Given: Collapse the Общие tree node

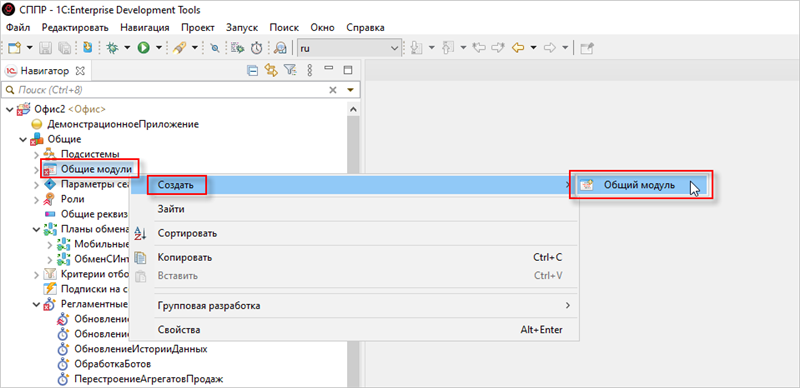Looking at the screenshot, I should click(x=23, y=139).
